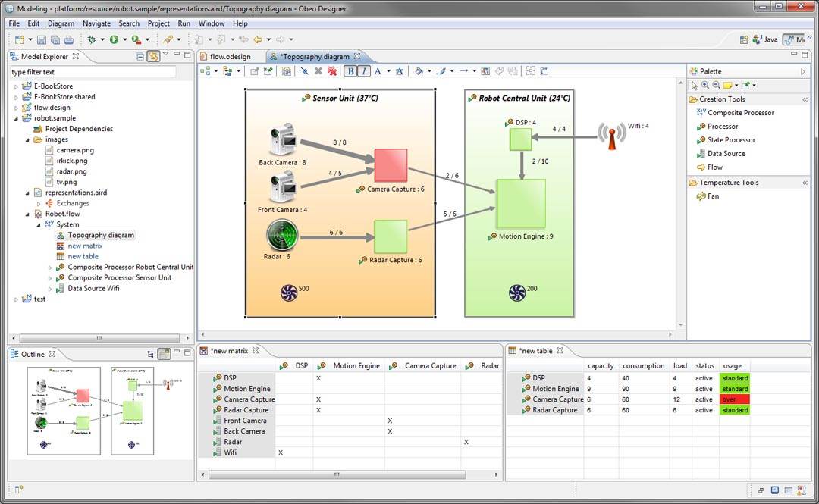Click the Collapse All button in Model Explorer
Viewport: 819px width, 504px height.
click(140, 55)
